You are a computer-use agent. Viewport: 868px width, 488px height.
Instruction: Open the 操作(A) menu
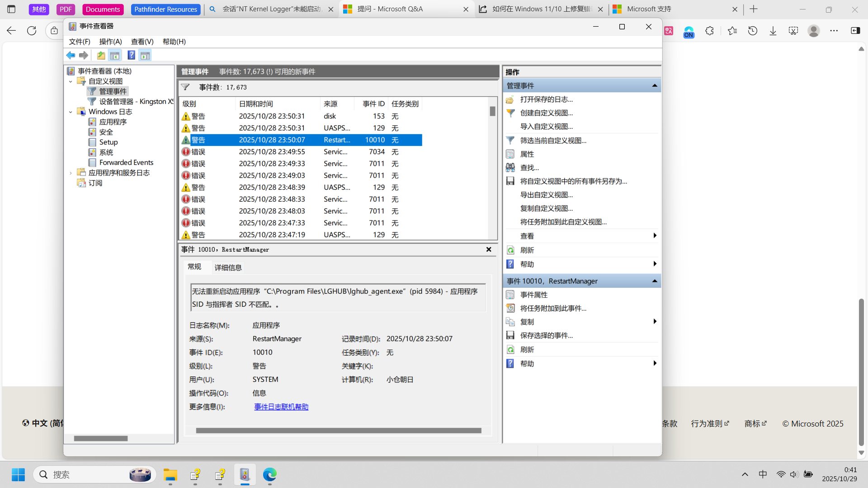[110, 42]
